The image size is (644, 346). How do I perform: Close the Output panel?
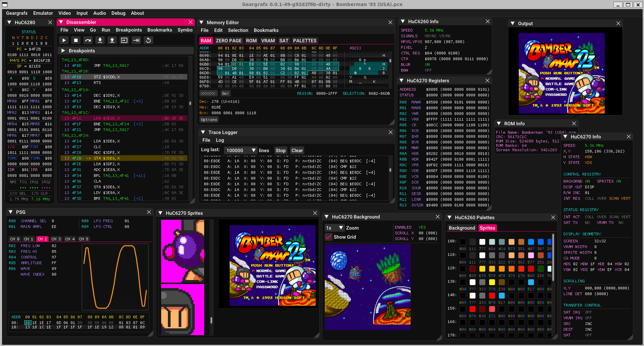[x=618, y=24]
